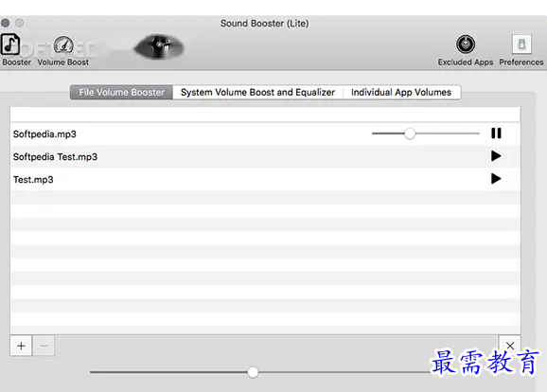Remove a file with the minus button
This screenshot has width=547, height=392.
pos(44,346)
